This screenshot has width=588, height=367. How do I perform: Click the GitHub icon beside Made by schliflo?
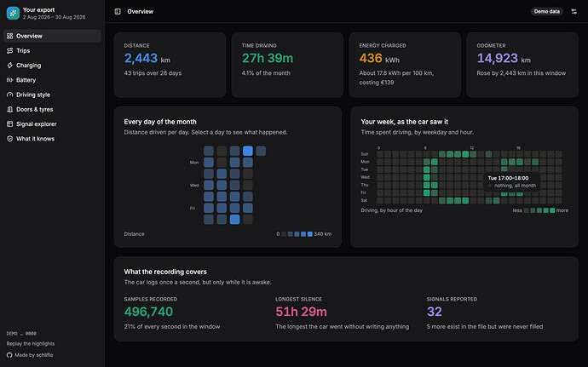[9, 355]
